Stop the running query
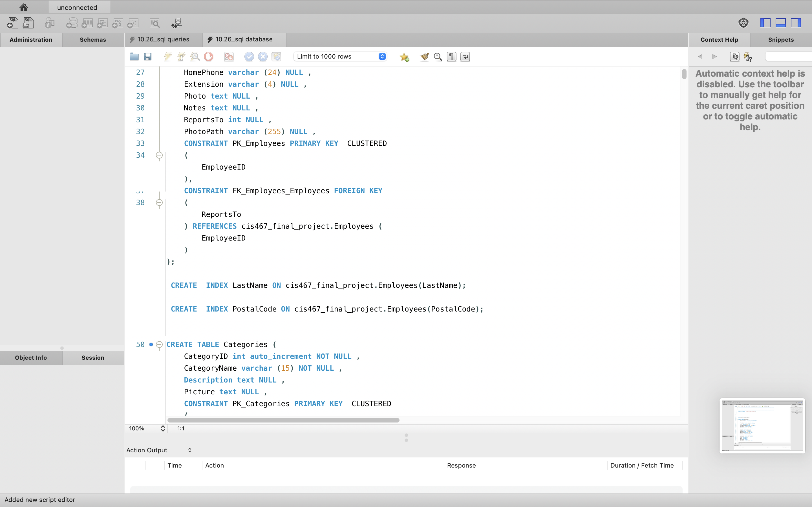The width and height of the screenshot is (812, 507). 209,57
